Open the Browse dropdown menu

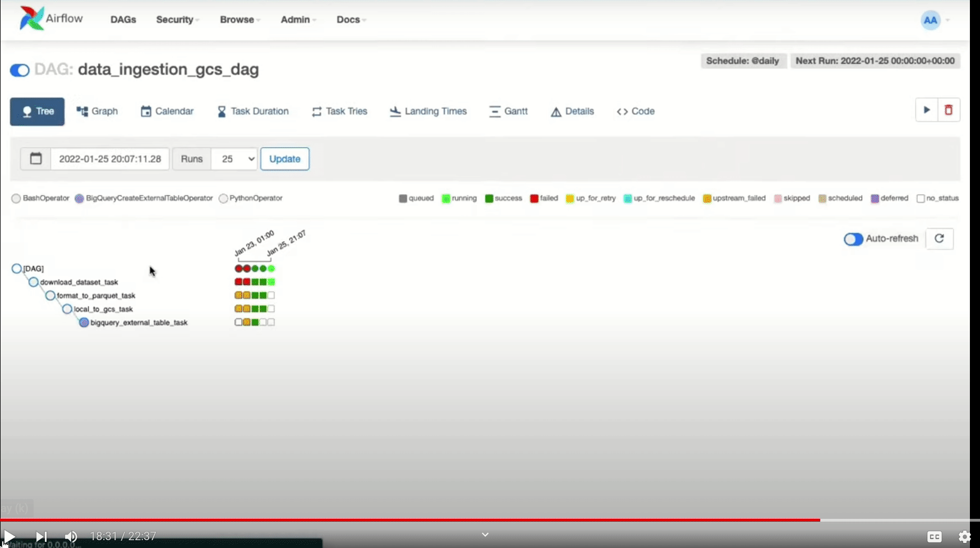[240, 20]
